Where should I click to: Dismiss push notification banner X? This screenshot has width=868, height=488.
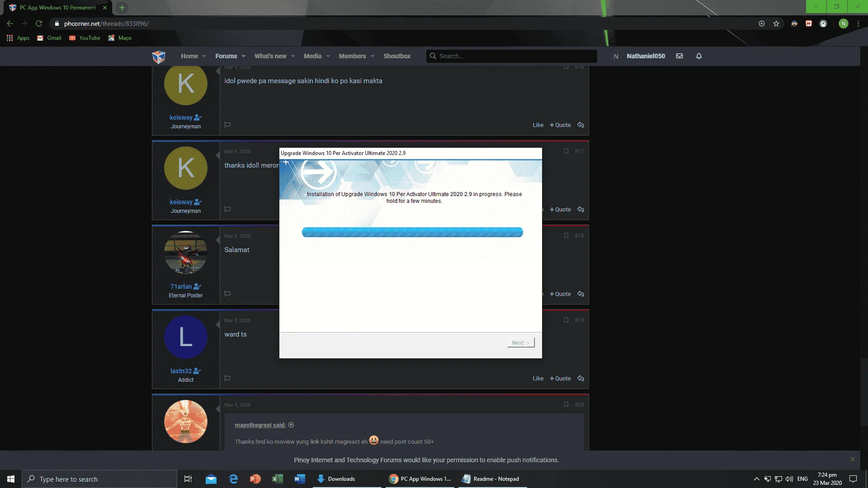click(x=852, y=459)
